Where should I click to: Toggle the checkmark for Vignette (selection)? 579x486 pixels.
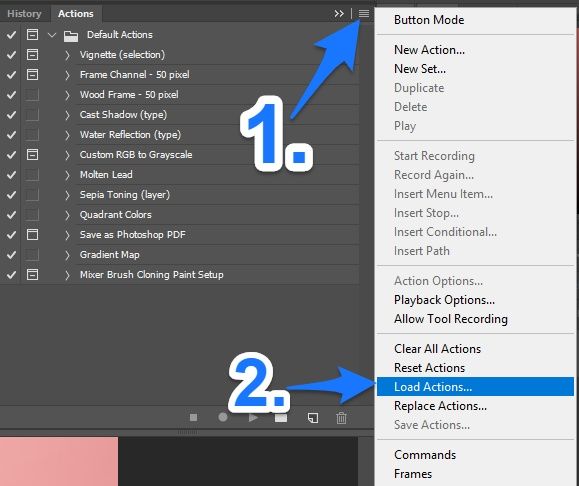click(x=11, y=55)
